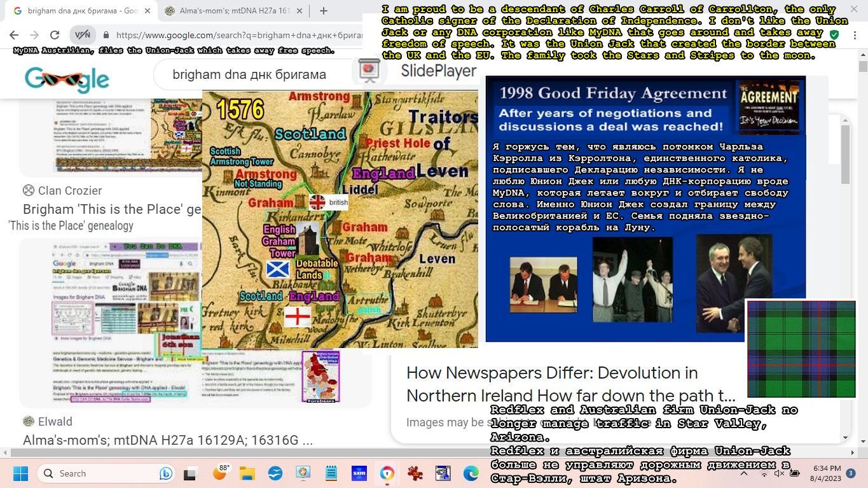The height and width of the screenshot is (488, 868).
Task: Click the Elwald site favicon
Action: pyautogui.click(x=29, y=421)
